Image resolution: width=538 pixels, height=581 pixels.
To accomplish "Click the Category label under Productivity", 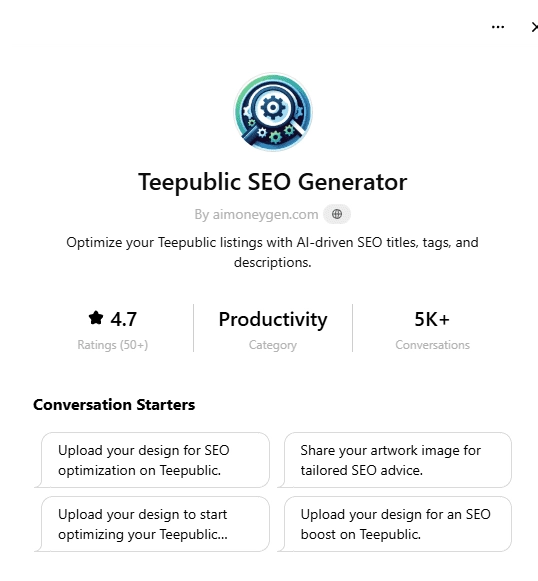I will point(273,345).
